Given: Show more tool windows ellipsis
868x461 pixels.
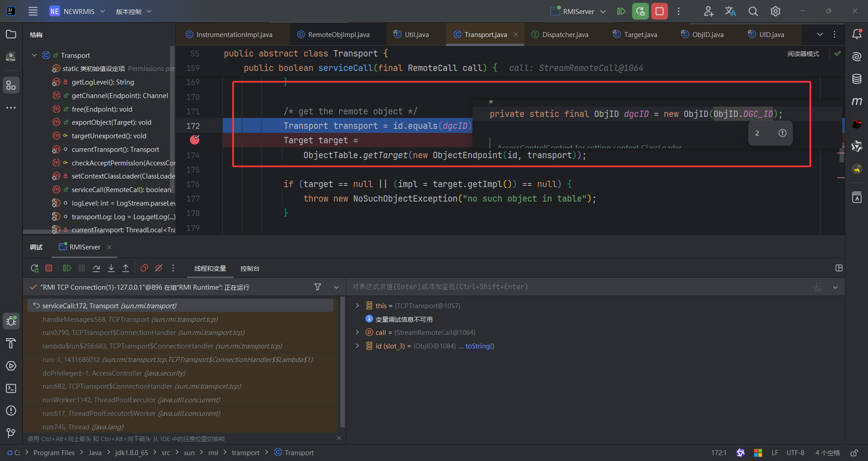Looking at the screenshot, I should point(11,108).
